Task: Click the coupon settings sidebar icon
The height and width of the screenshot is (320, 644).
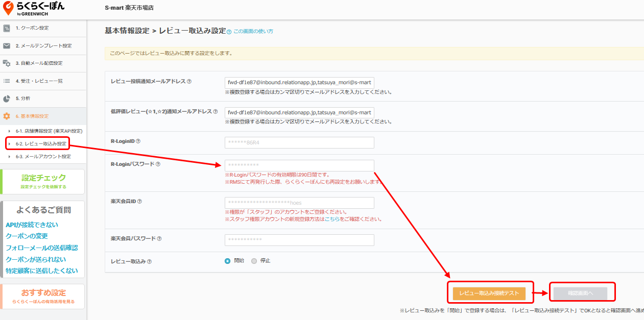Action: pyautogui.click(x=7, y=28)
